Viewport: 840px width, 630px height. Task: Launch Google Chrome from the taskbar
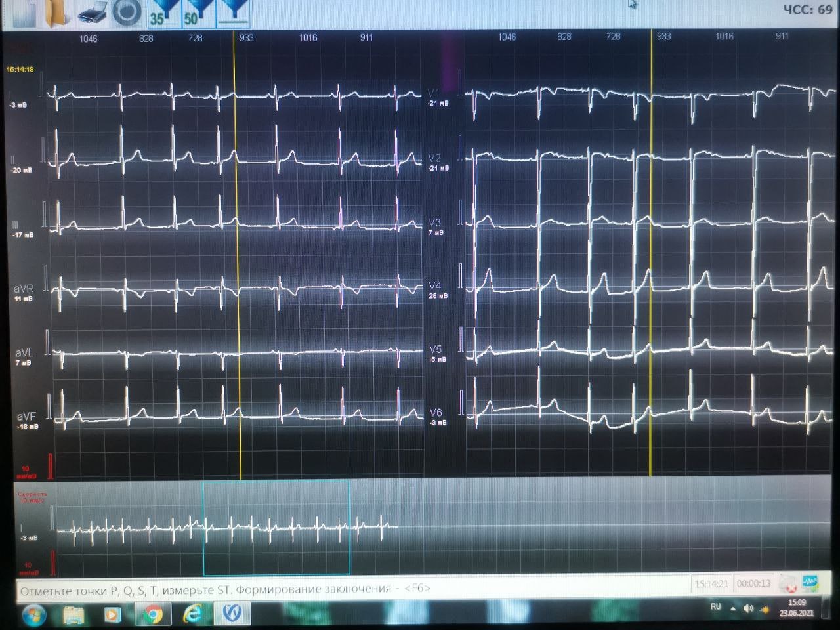click(153, 614)
